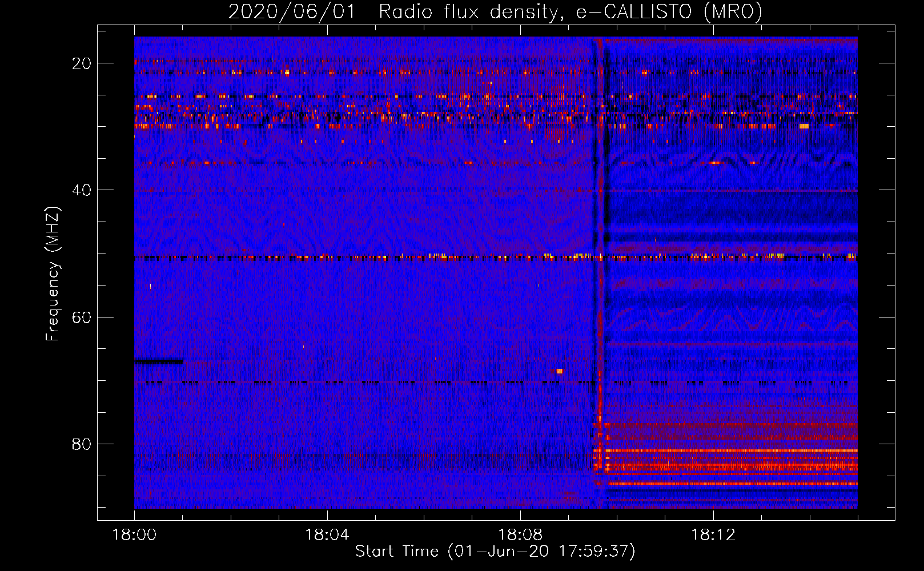
Task: Click the 'Start Time (01-Jun-20 17:59:37)' label
Action: click(x=495, y=552)
